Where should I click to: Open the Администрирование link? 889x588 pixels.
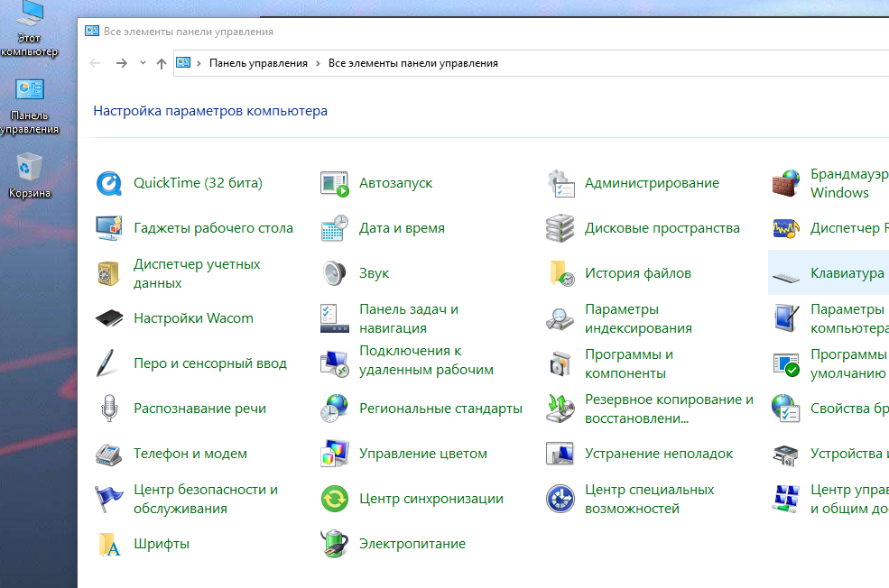click(652, 183)
